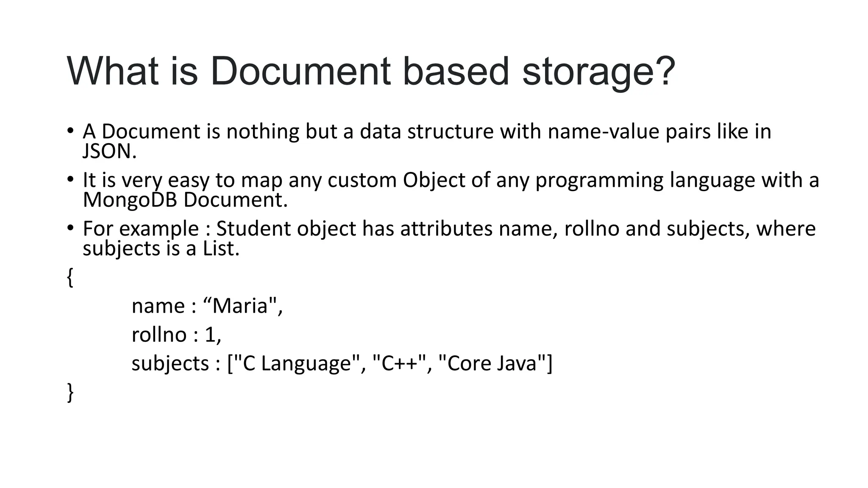The image size is (868, 488).
Task: Click the third bullet point marker
Action: tap(70, 228)
